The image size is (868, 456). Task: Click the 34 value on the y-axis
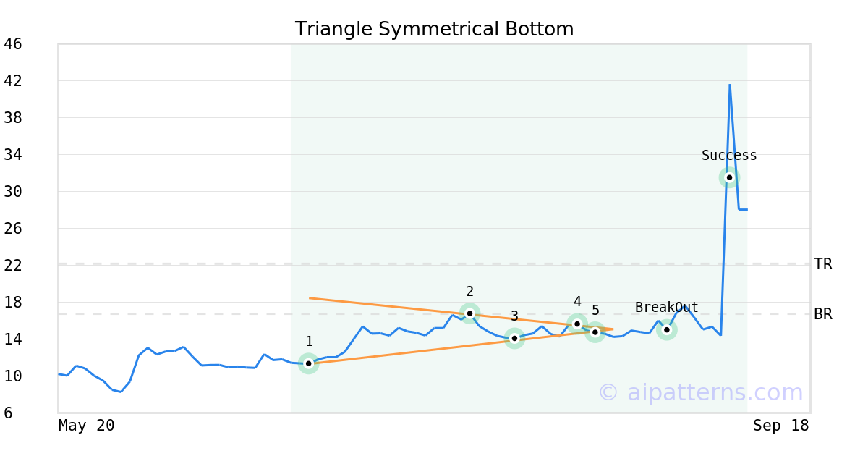[13, 155]
